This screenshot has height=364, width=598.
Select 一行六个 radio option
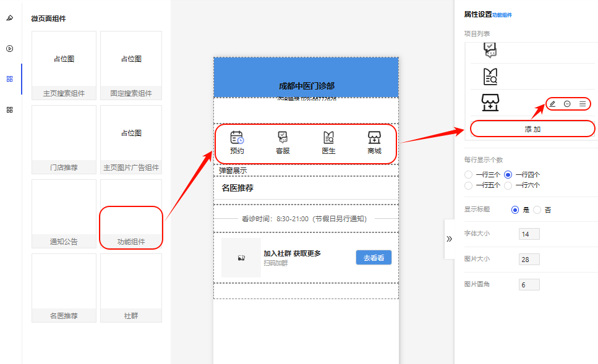tap(508, 185)
